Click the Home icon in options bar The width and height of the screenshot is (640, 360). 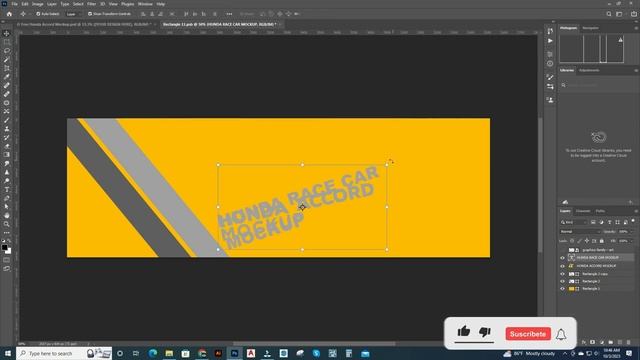pyautogui.click(x=9, y=14)
